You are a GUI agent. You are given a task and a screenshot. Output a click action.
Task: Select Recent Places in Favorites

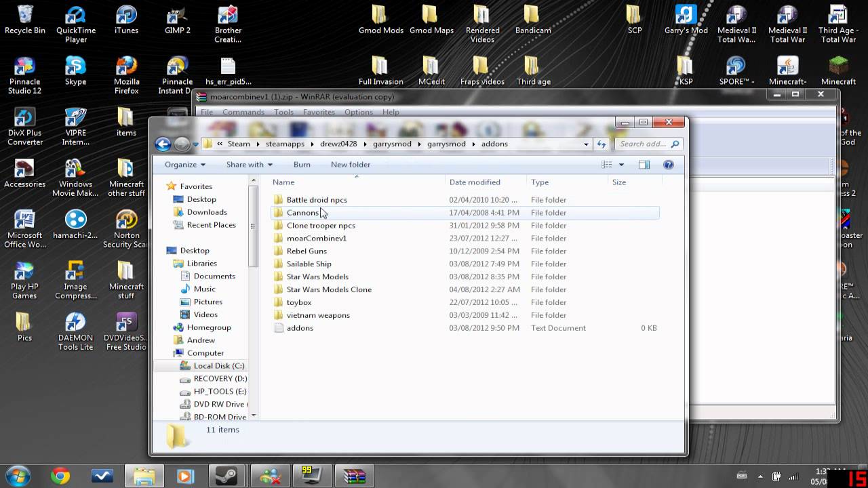[x=211, y=225]
